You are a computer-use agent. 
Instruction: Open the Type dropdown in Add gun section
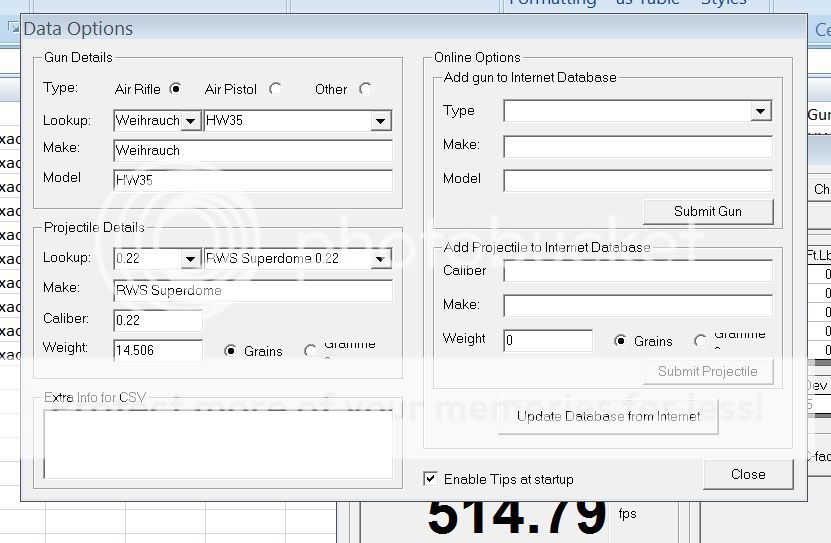761,111
